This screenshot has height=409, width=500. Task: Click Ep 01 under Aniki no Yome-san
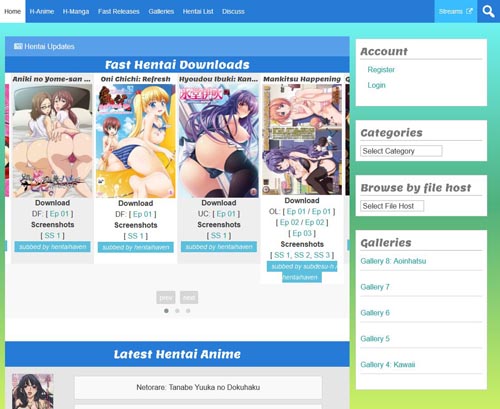point(59,214)
